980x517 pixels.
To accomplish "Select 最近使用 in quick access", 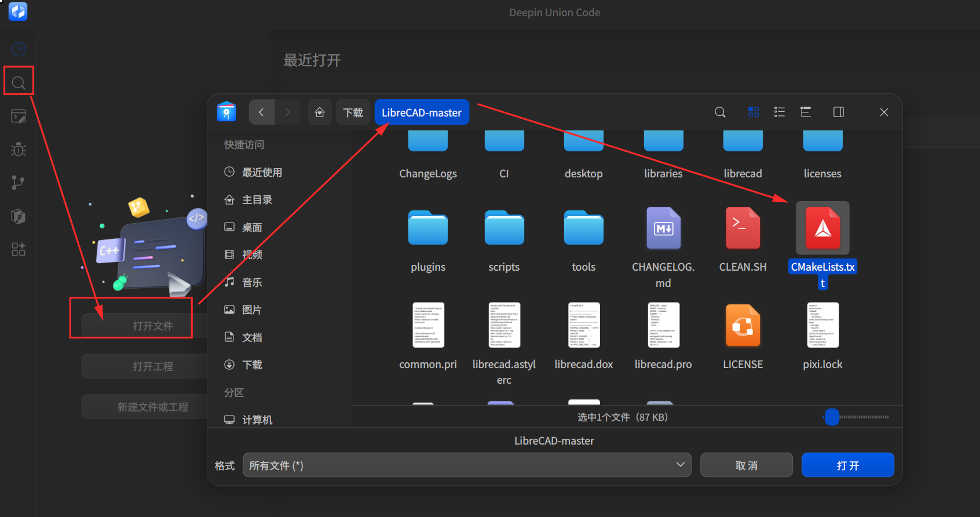I will click(262, 172).
